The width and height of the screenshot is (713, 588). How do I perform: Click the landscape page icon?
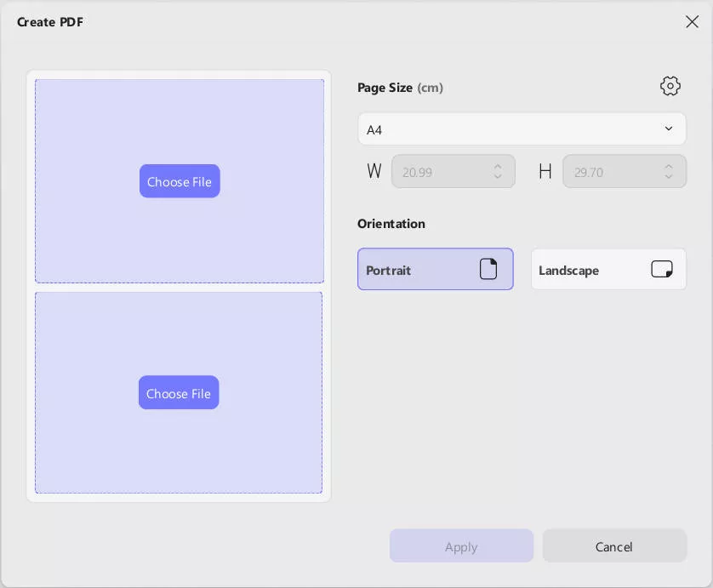pyautogui.click(x=661, y=269)
